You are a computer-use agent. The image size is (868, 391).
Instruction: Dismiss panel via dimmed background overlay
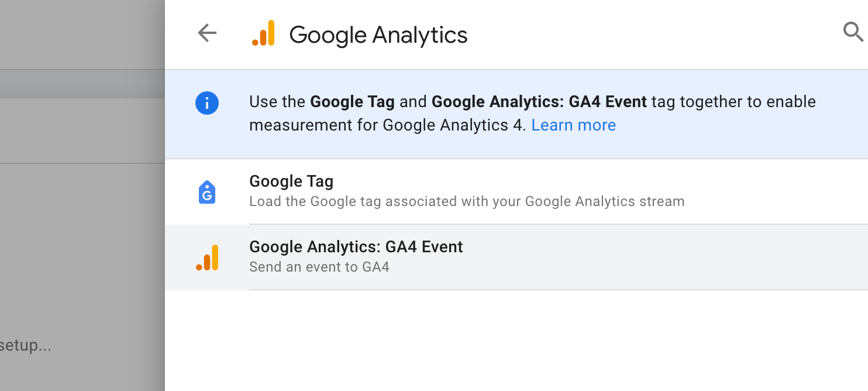coord(82,246)
